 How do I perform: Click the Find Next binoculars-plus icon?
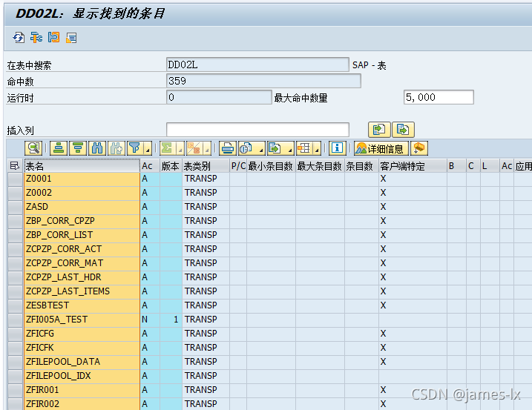pyautogui.click(x=116, y=148)
